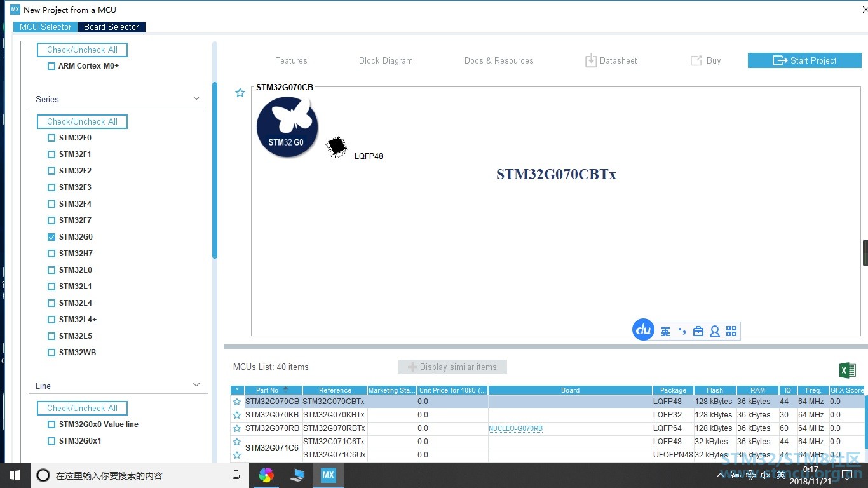The width and height of the screenshot is (868, 488).
Task: Click the Start Project button
Action: [804, 60]
